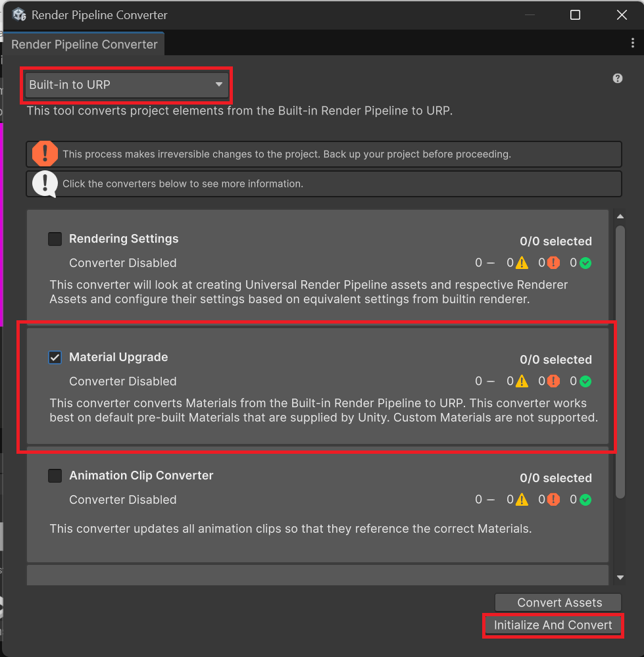
Task: Click scrollbar down arrow in converter list
Action: (620, 577)
